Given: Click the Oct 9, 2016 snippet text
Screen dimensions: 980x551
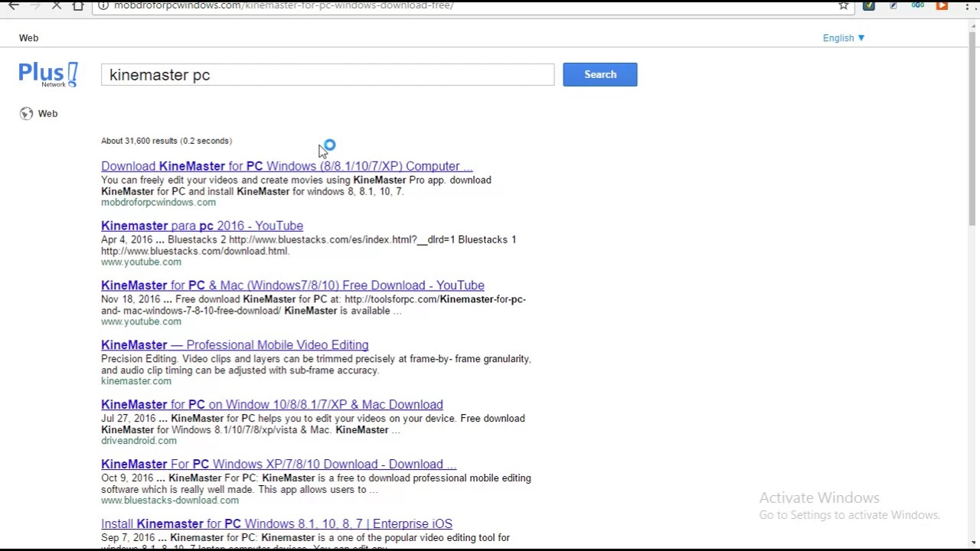Looking at the screenshot, I should (315, 484).
